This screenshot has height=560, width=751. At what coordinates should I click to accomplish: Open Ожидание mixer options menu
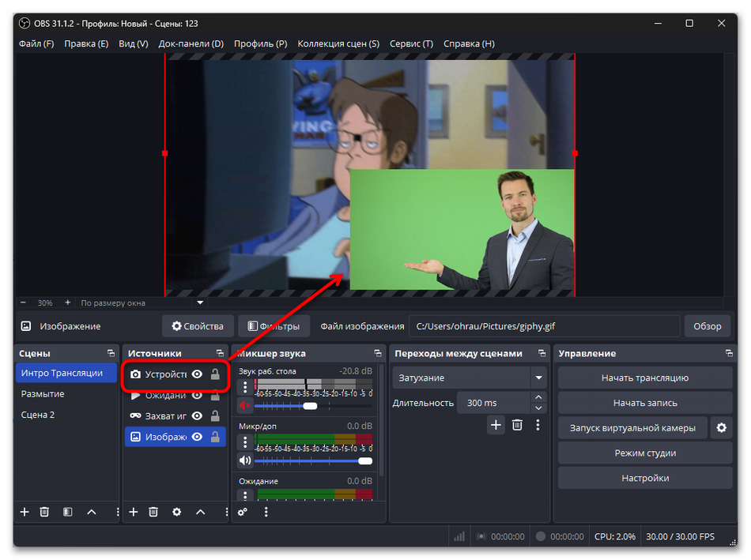point(245,495)
